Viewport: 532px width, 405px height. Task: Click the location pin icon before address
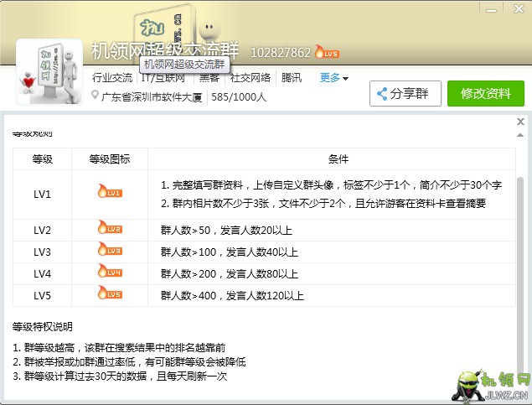(x=95, y=95)
